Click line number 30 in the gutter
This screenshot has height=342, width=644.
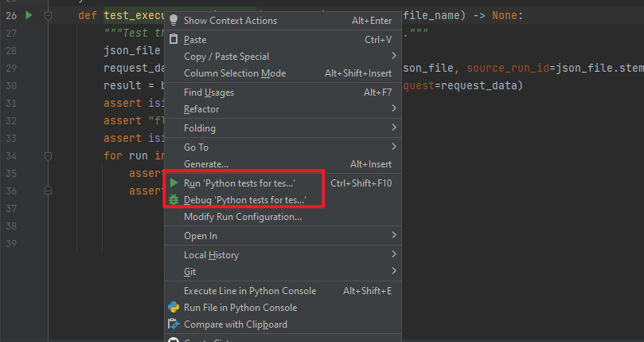point(11,85)
